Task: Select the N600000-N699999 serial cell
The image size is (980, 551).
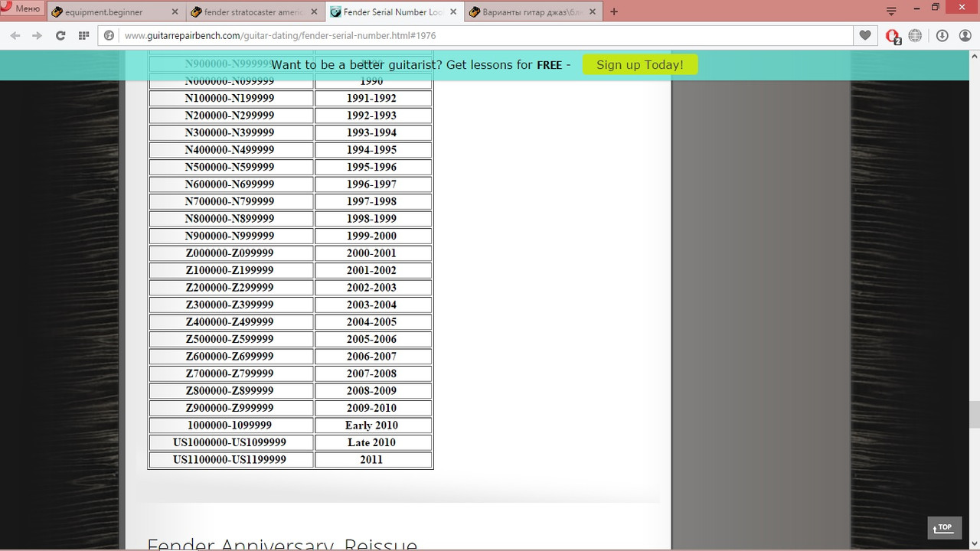Action: click(230, 184)
